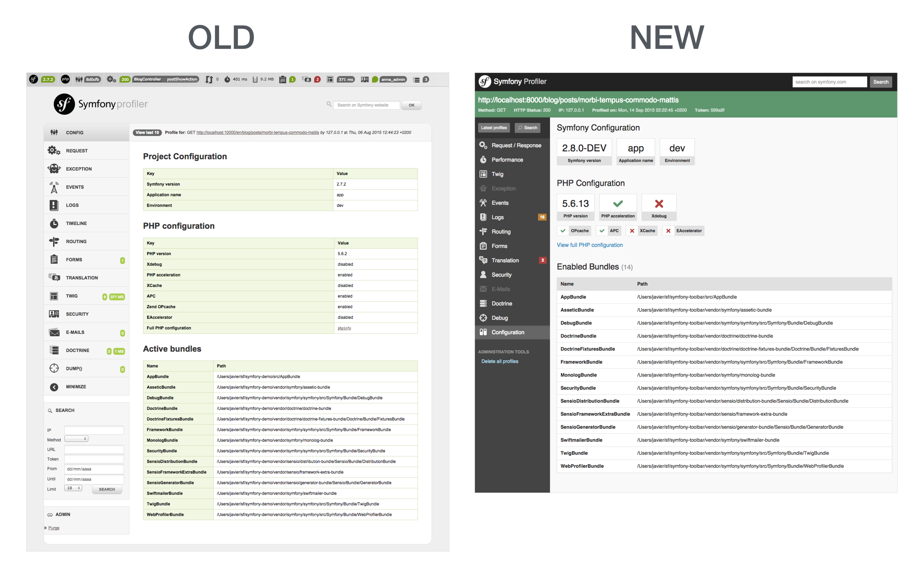Open Config section in old profiler menu
Image resolution: width=924 pixels, height=580 pixels.
(86, 133)
